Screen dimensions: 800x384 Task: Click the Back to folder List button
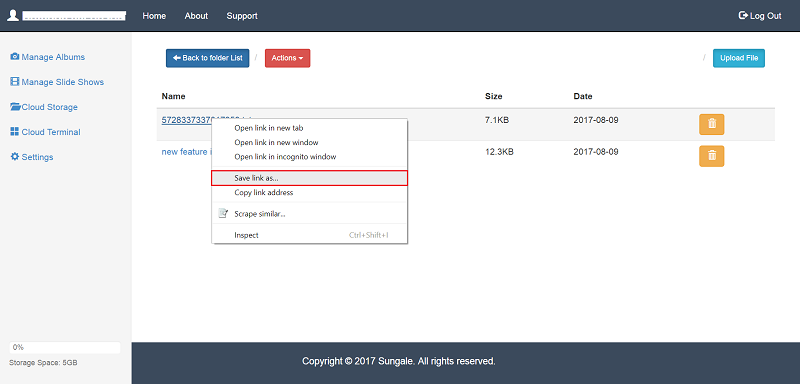[207, 58]
